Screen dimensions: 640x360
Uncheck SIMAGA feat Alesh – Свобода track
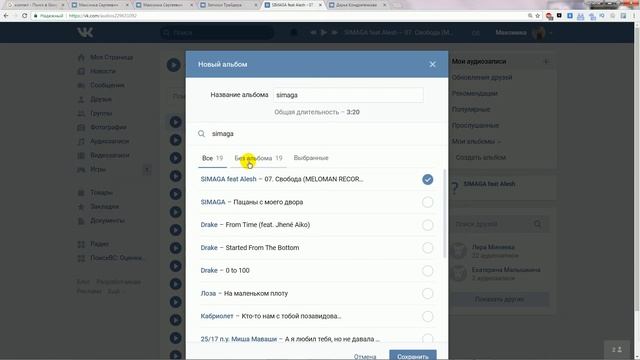[427, 180]
